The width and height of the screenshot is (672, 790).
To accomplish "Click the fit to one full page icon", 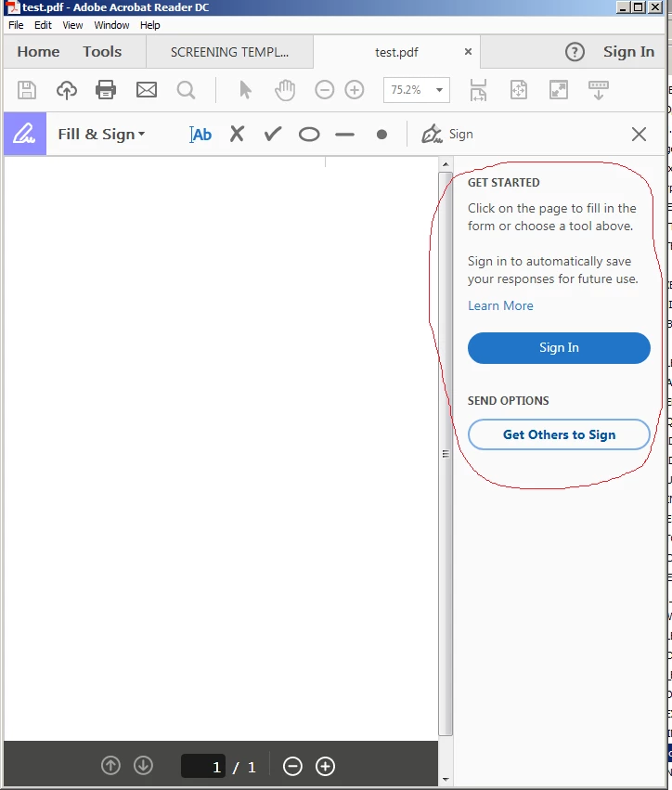I will click(518, 90).
